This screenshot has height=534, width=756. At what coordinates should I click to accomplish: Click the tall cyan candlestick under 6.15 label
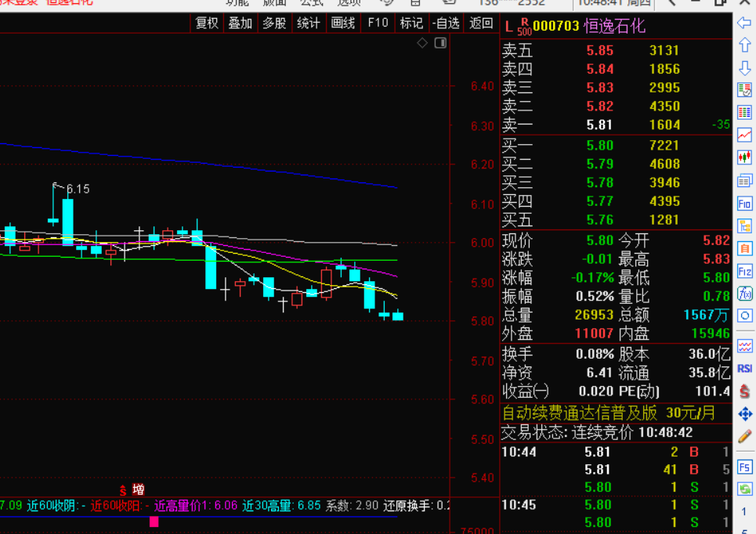[68, 222]
